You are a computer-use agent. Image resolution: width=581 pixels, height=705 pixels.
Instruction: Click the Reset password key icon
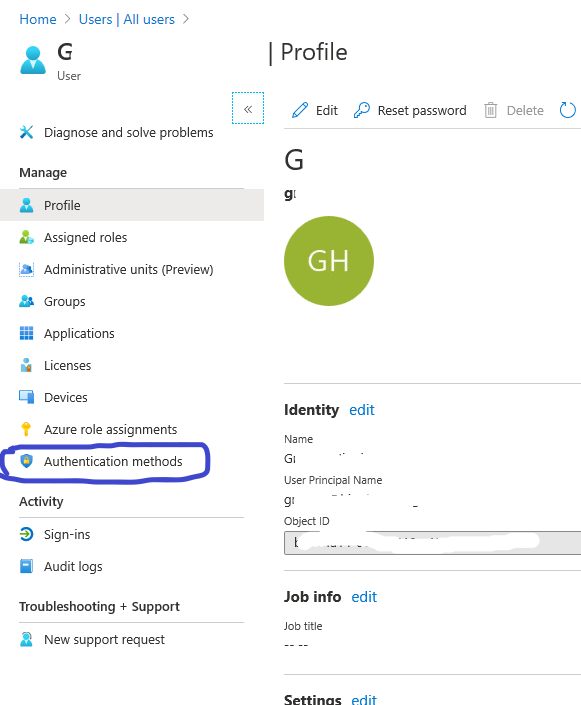(362, 110)
